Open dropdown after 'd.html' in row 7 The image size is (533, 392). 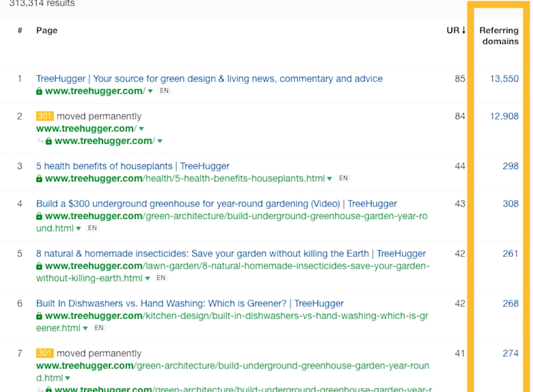68,378
